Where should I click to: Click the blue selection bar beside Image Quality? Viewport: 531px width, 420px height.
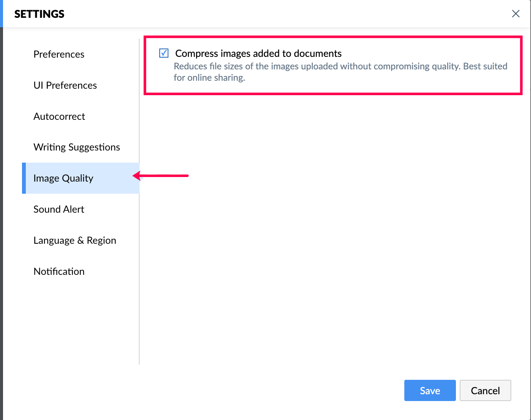point(24,178)
